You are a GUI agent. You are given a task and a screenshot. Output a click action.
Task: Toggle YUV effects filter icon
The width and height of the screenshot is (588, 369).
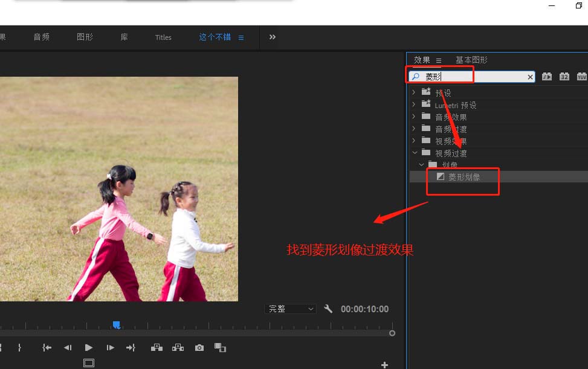581,77
